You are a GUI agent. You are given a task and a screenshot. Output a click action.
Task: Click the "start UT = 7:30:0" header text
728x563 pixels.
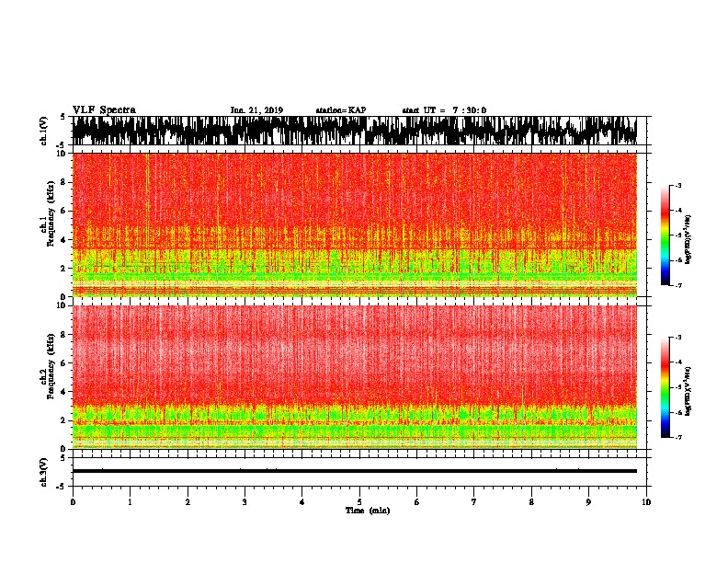click(444, 110)
